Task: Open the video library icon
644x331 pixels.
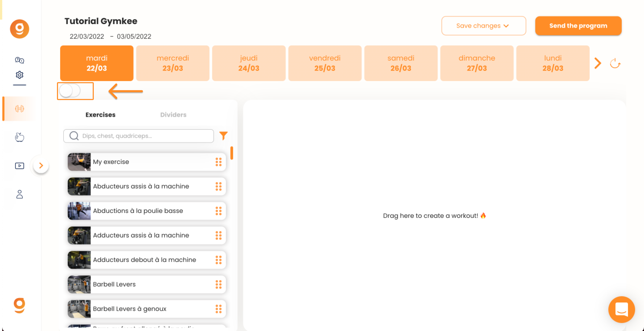Action: point(20,166)
